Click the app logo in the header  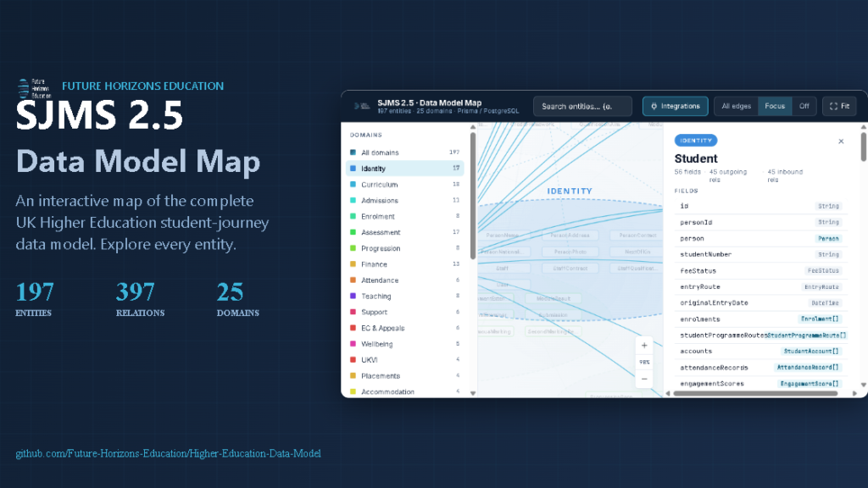(x=362, y=106)
